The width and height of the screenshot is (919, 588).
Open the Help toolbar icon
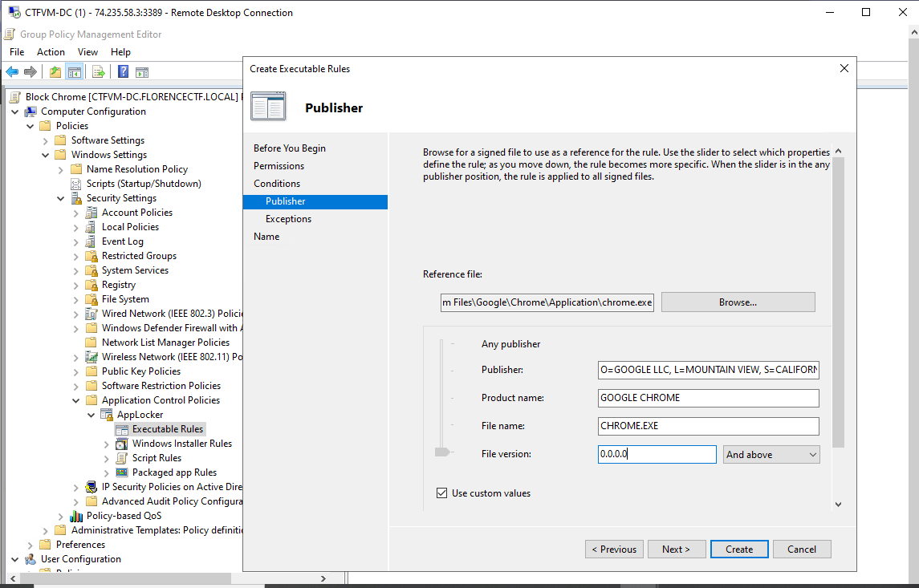123,72
